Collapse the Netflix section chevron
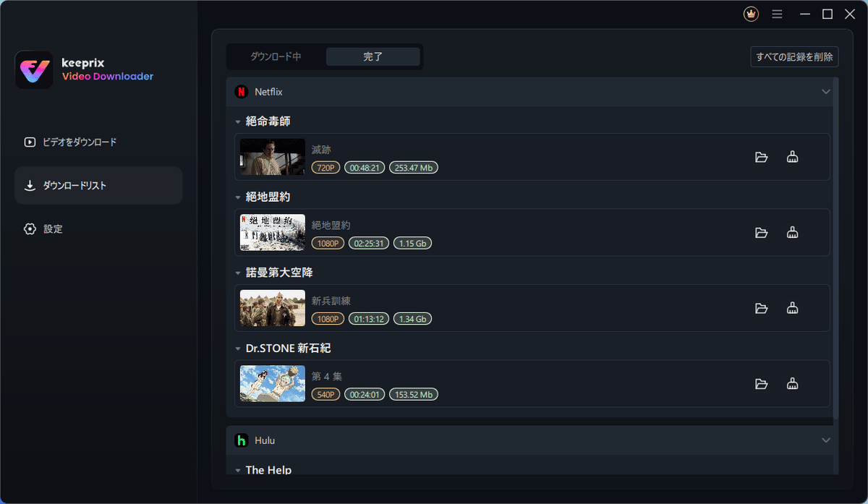The height and width of the screenshot is (504, 868). pyautogui.click(x=826, y=92)
